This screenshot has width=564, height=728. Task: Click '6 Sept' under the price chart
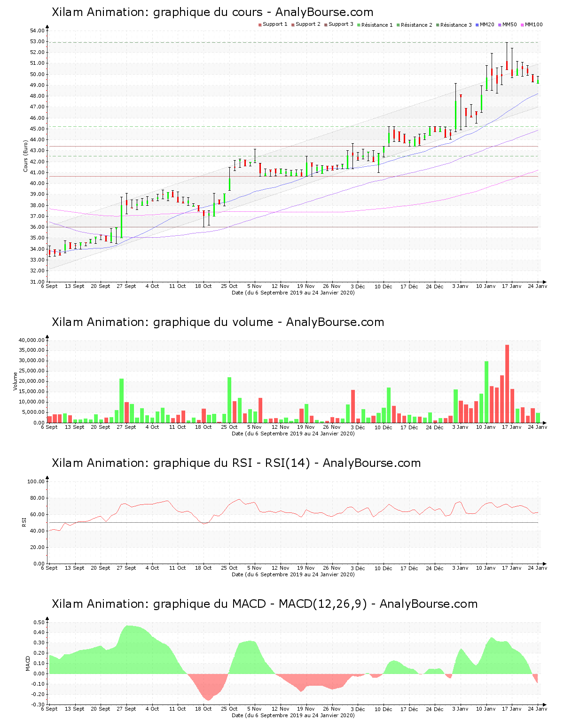point(49,286)
